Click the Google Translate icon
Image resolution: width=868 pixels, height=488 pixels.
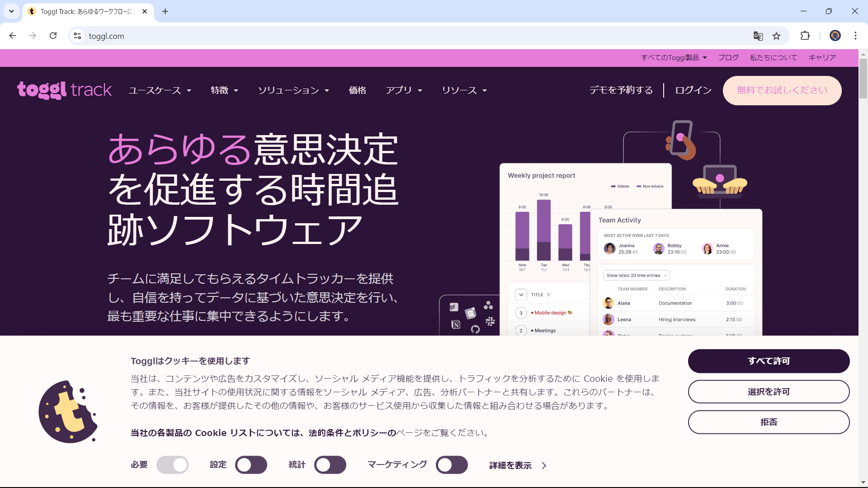(758, 36)
